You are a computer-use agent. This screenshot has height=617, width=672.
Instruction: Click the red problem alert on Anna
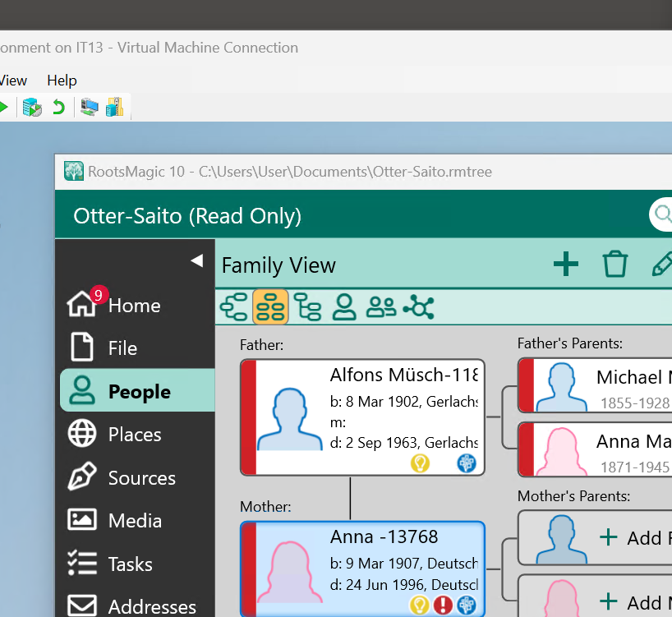(444, 605)
